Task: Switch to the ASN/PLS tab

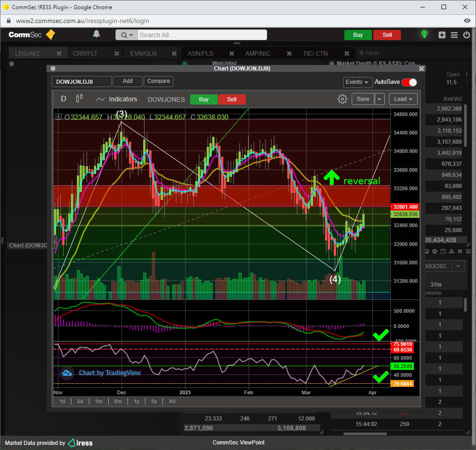Action: 200,53
